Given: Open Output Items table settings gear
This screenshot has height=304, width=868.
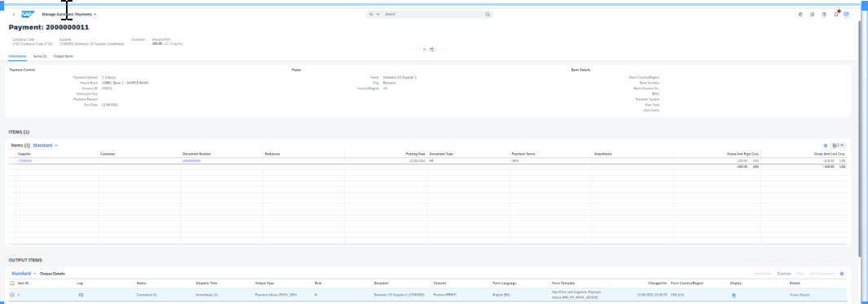Looking at the screenshot, I should (x=842, y=274).
